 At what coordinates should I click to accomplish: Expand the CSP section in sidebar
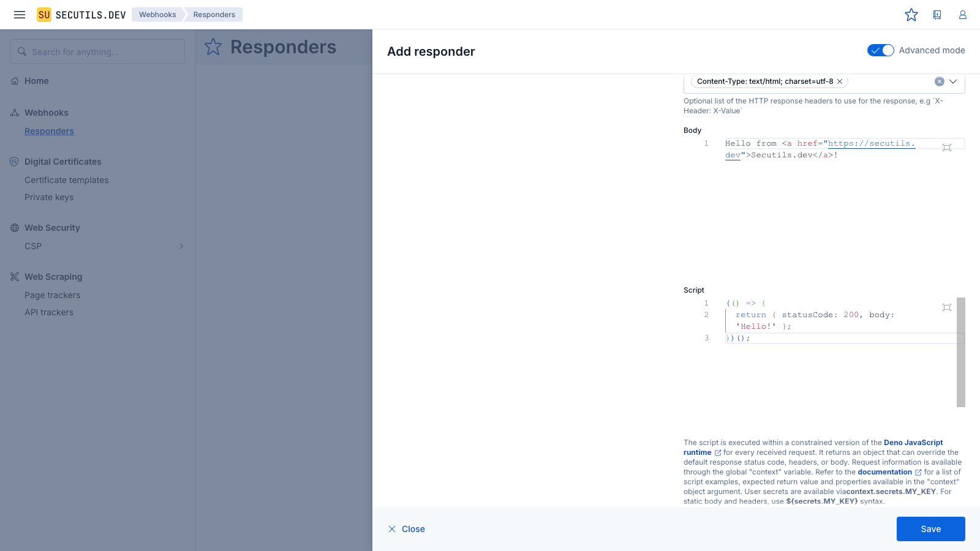[x=181, y=246]
